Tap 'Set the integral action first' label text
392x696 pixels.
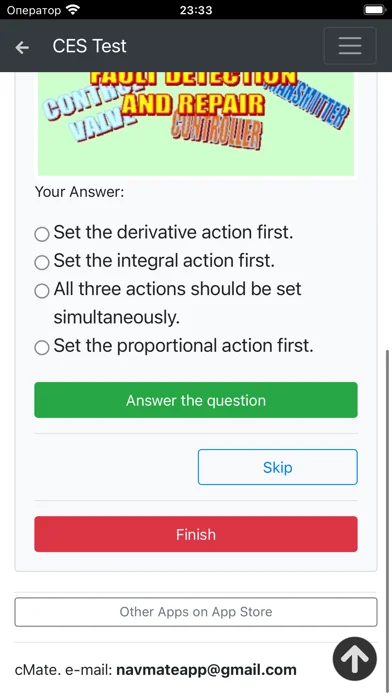[164, 261]
